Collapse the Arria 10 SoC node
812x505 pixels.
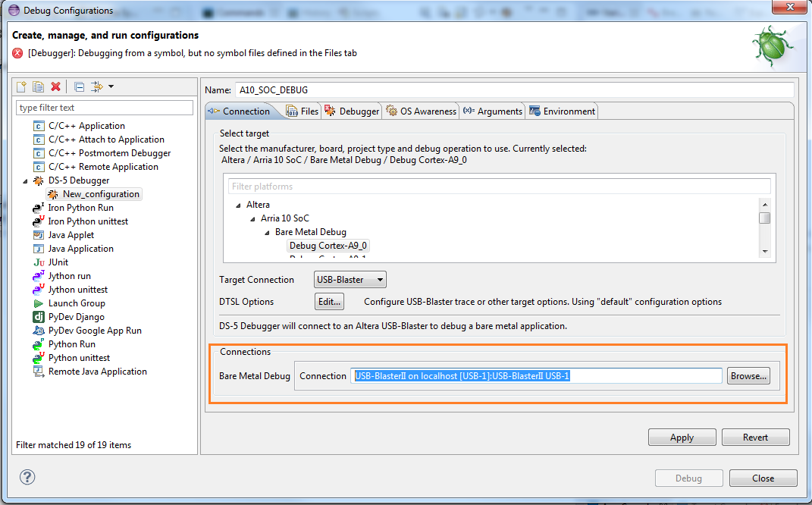pyautogui.click(x=252, y=219)
